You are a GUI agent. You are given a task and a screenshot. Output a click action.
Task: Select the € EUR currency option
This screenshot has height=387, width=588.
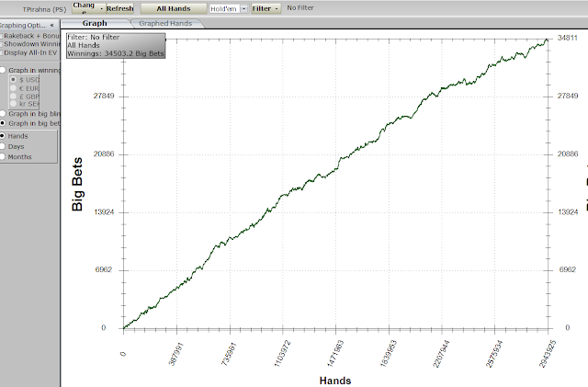[13, 88]
